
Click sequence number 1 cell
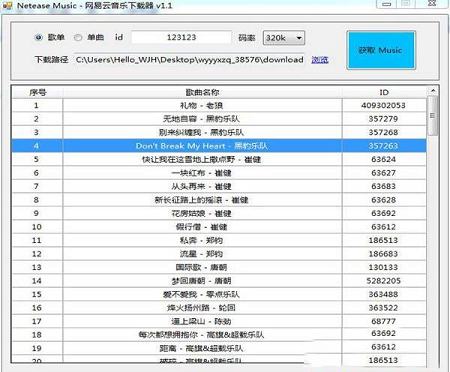(37, 106)
